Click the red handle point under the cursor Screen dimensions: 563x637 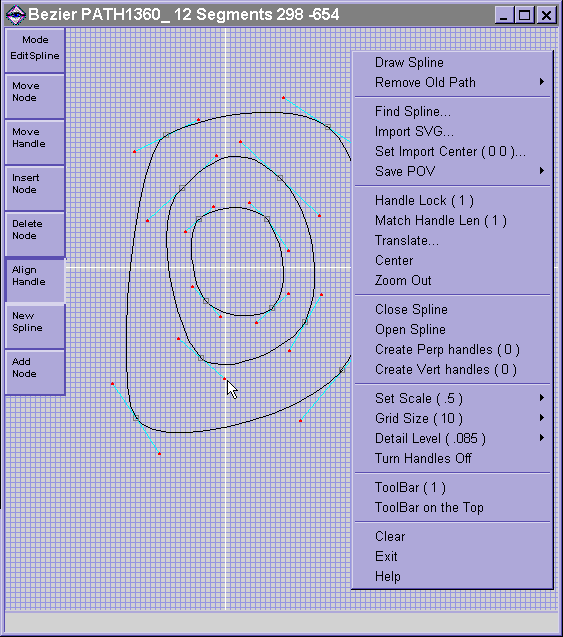point(224,378)
